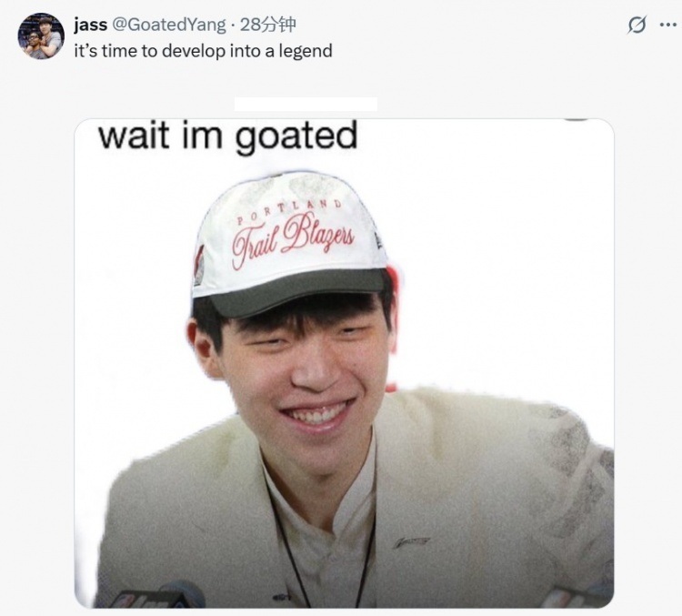This screenshot has width=682, height=616.
Task: Click the Blazers pinwheel logo on cap side
Action: tap(199, 265)
